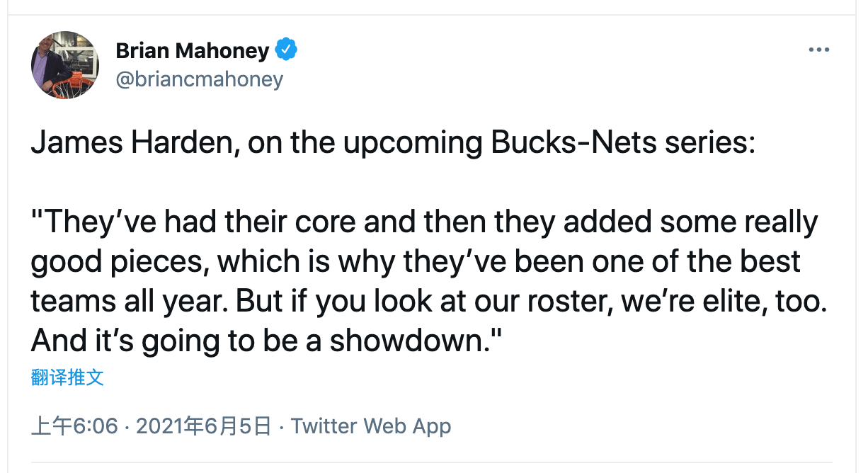This screenshot has height=473, width=868.
Task: Click the blue verified checkmark badge
Action: click(286, 50)
